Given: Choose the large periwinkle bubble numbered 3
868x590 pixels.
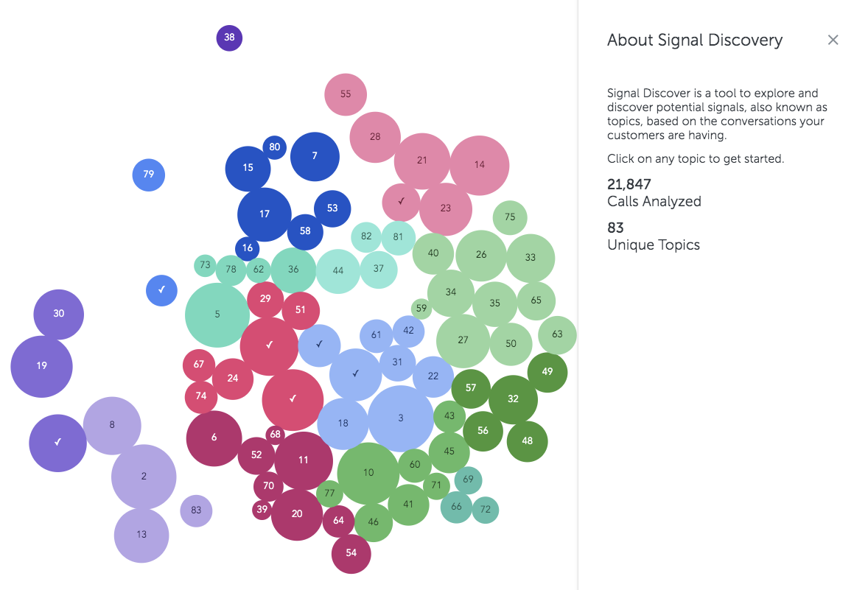Looking at the screenshot, I should [400, 418].
